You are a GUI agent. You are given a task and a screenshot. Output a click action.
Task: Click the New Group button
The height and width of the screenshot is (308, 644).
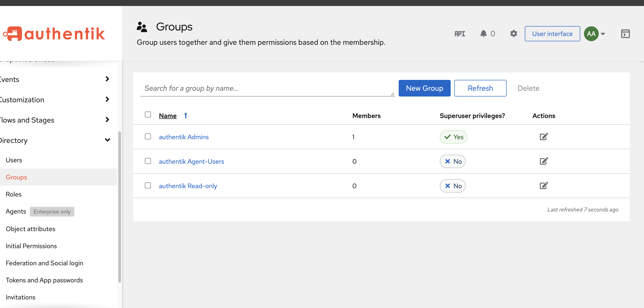click(425, 88)
